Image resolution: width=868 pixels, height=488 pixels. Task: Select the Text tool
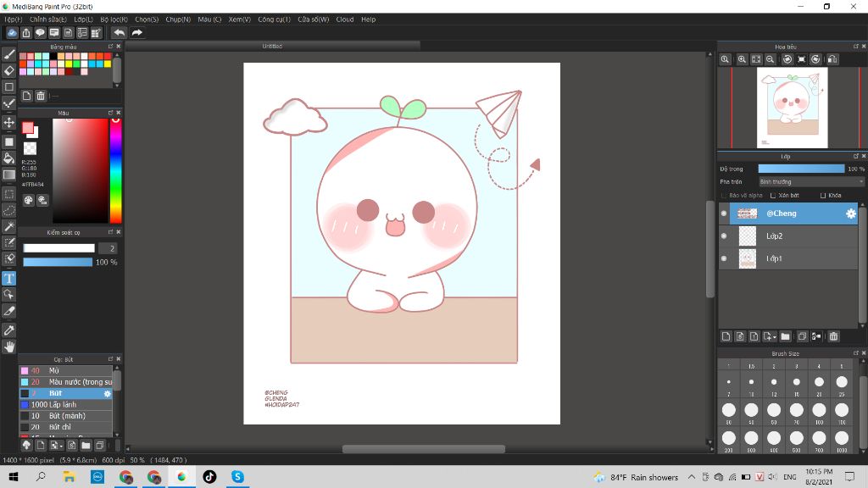click(x=8, y=278)
